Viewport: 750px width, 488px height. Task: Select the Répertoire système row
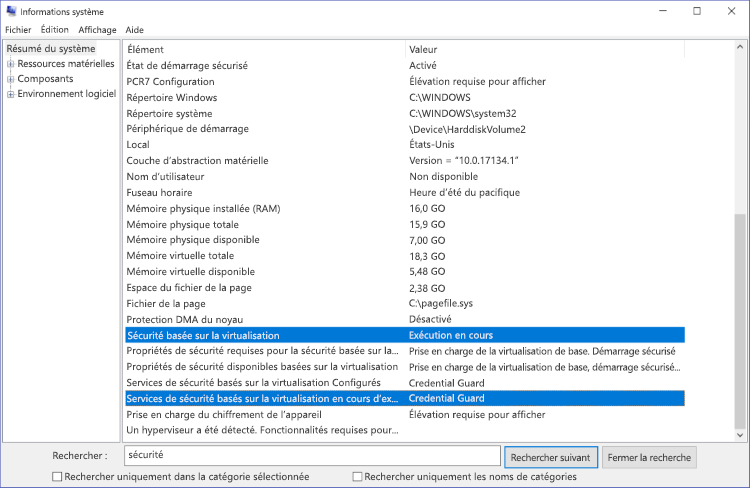405,113
